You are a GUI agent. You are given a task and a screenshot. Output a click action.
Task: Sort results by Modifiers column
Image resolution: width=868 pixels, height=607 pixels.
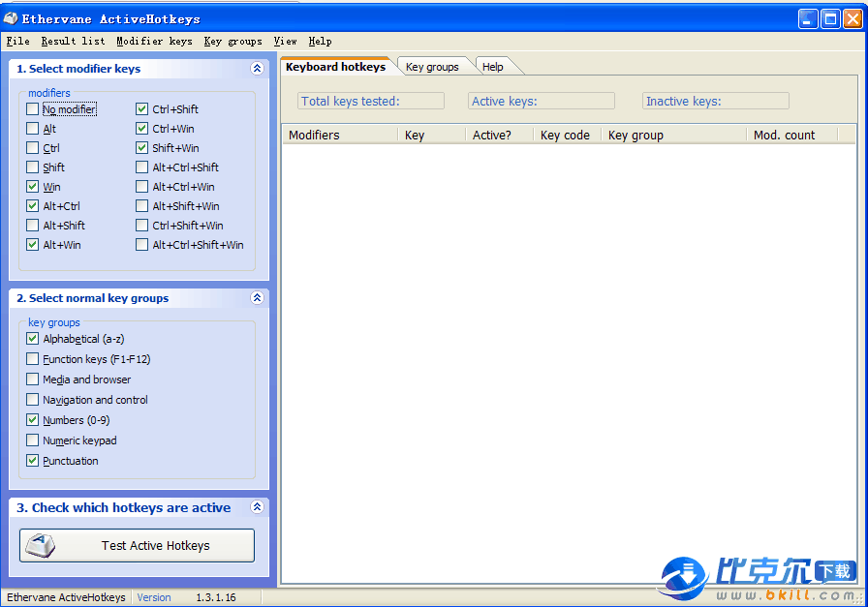point(340,135)
